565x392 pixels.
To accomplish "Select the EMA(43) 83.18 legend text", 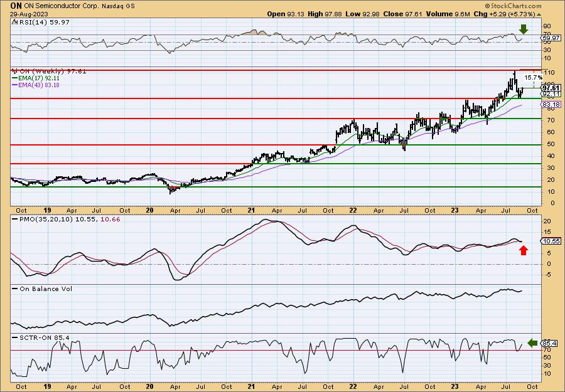I will 39,85.
